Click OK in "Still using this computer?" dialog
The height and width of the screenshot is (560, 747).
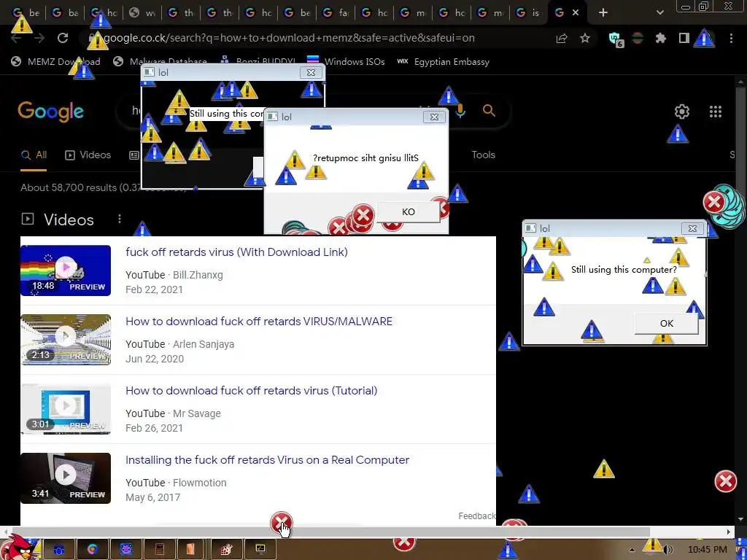click(x=667, y=323)
